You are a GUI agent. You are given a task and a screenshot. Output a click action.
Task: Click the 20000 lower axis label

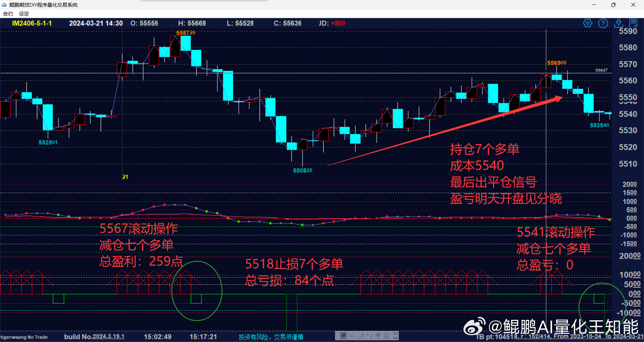(x=630, y=256)
